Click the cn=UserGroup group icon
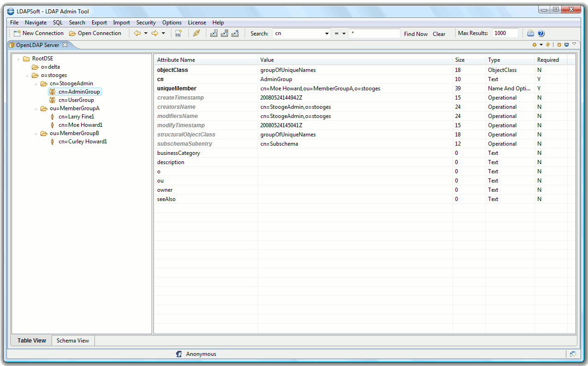 (x=52, y=100)
